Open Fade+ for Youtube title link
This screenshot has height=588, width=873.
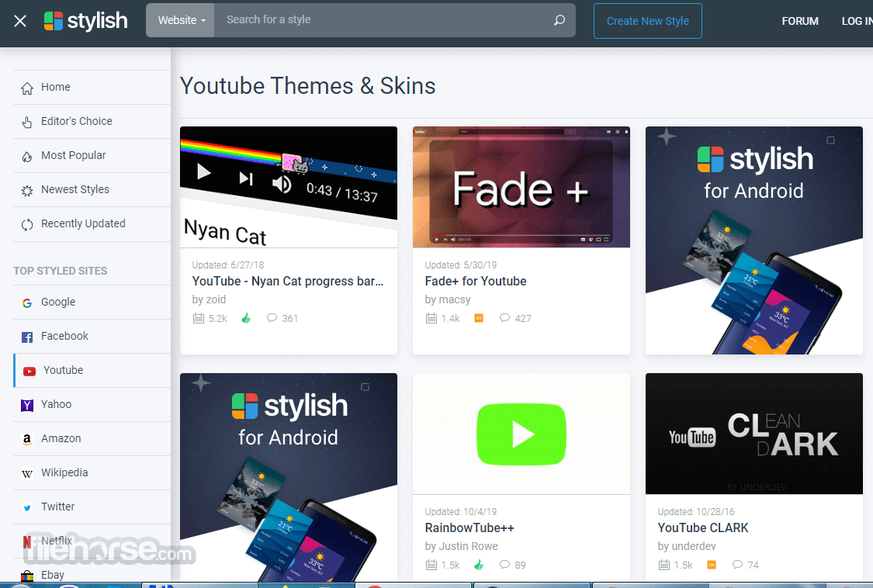(476, 281)
